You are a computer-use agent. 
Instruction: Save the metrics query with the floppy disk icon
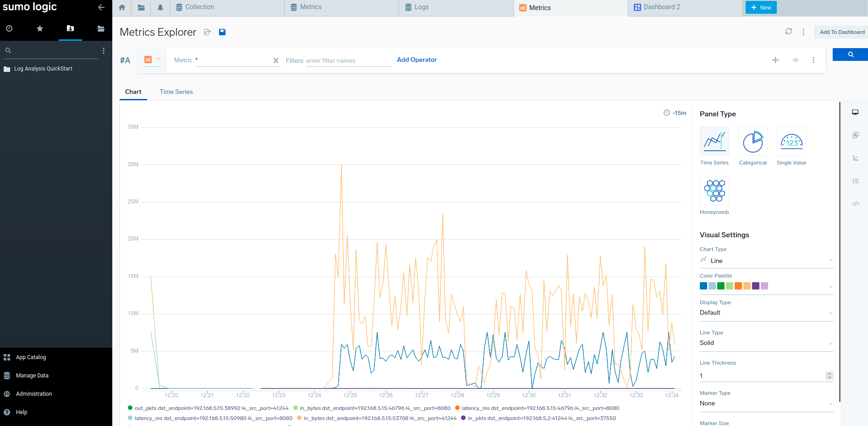coord(222,32)
